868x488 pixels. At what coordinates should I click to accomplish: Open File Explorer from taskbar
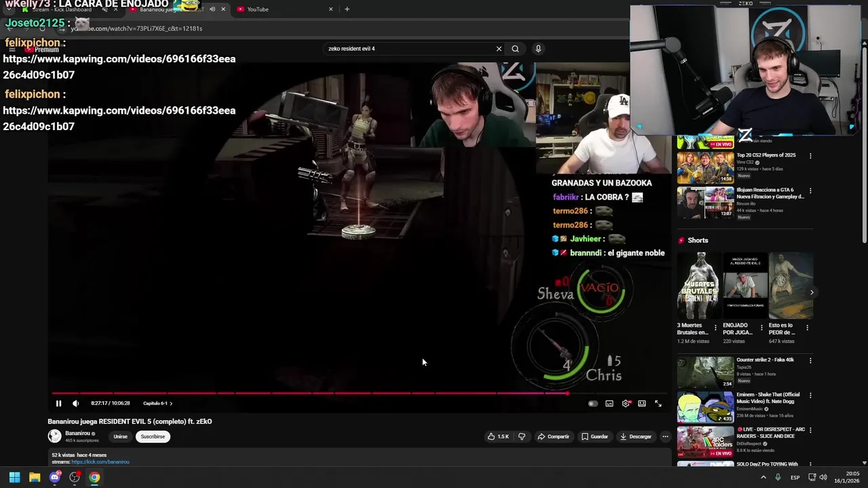click(35, 477)
